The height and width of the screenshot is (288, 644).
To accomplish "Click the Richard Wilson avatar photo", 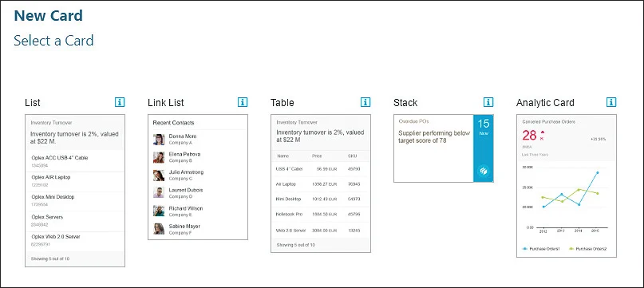I will point(159,211).
